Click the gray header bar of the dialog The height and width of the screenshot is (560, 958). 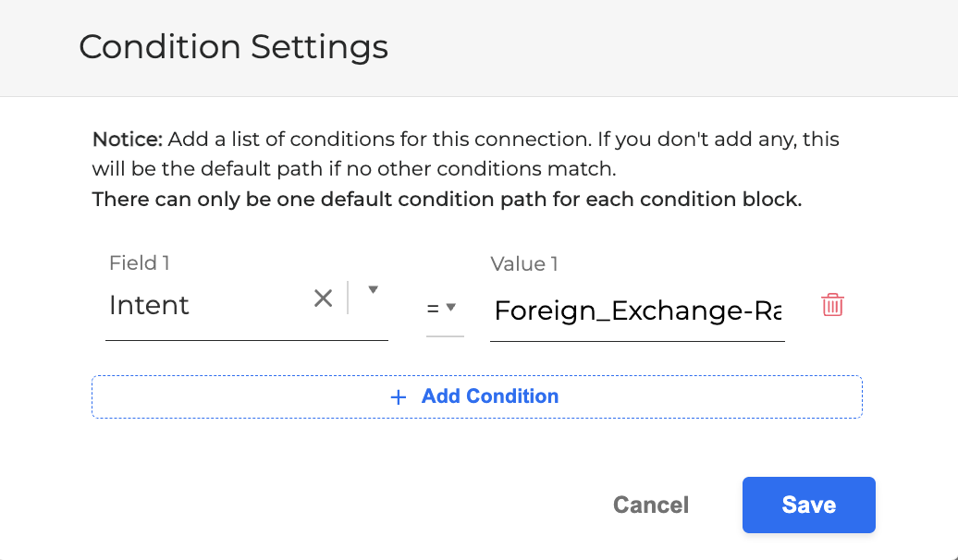coord(647,47)
